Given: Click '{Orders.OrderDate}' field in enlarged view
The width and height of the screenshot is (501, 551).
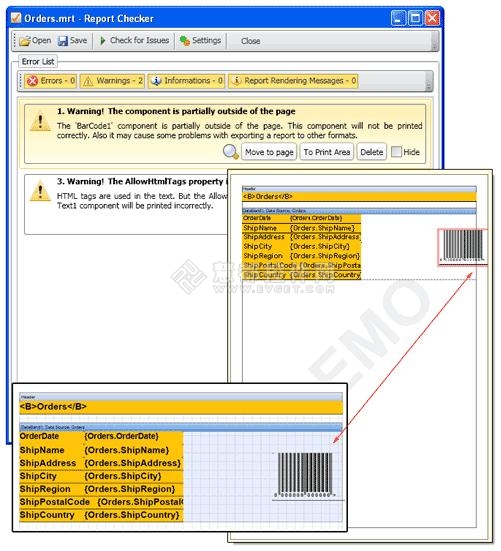Looking at the screenshot, I should pyautogui.click(x=121, y=436).
